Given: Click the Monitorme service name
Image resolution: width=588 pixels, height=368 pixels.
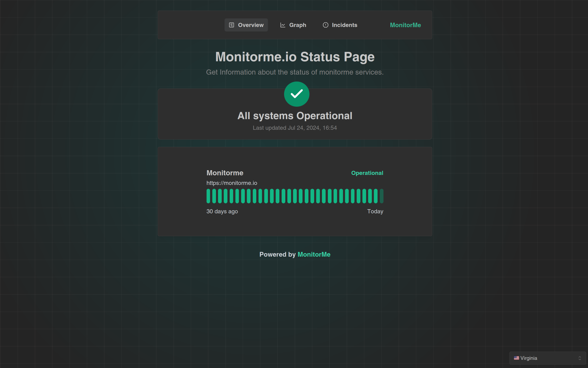Looking at the screenshot, I should (x=225, y=173).
